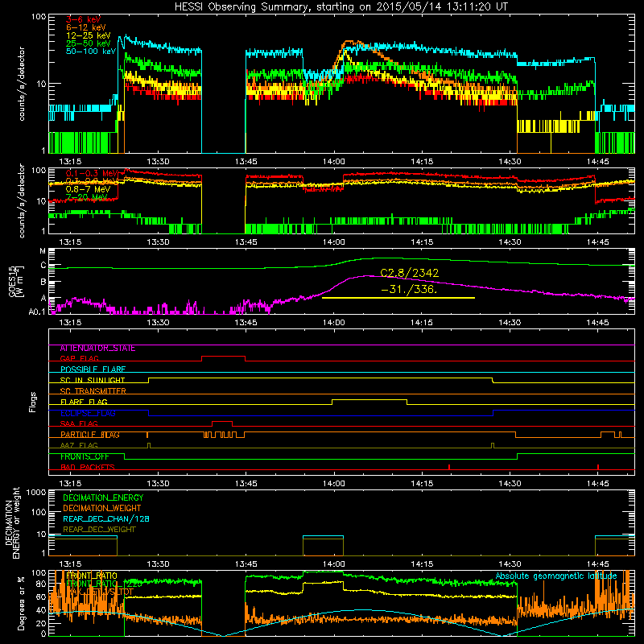Click the 13:45 tick label under the Flags panel
The image size is (644, 644).
246,484
